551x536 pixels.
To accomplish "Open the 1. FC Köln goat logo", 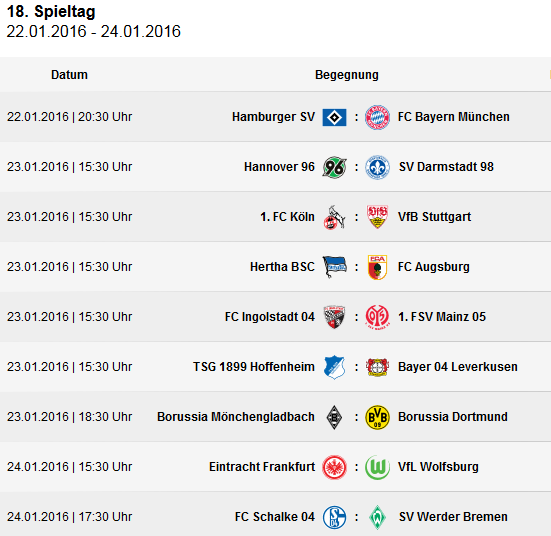I will pyautogui.click(x=334, y=218).
